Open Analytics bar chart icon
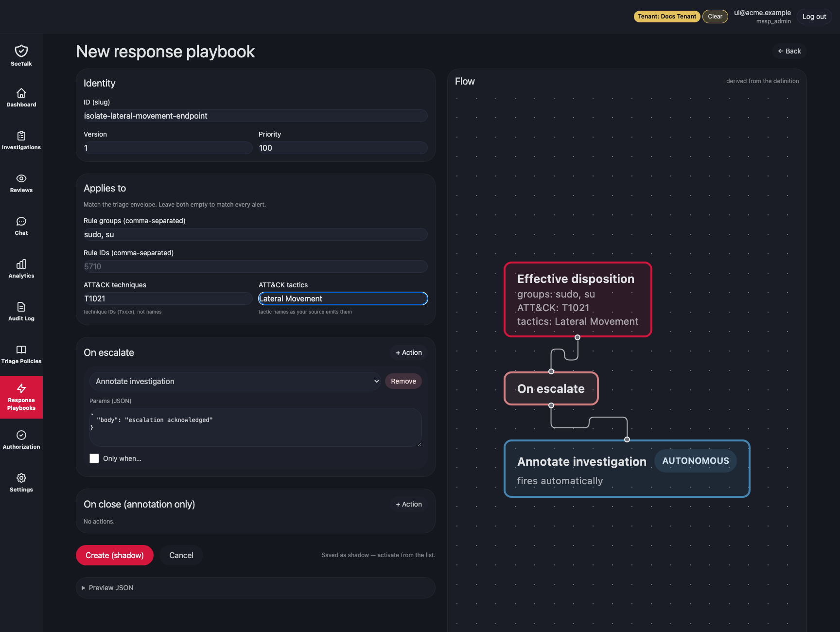 tap(21, 264)
